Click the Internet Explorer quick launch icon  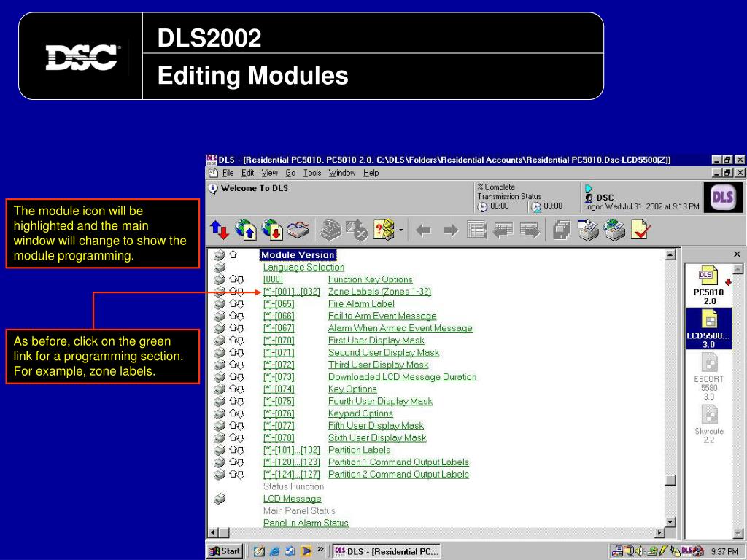point(275,551)
